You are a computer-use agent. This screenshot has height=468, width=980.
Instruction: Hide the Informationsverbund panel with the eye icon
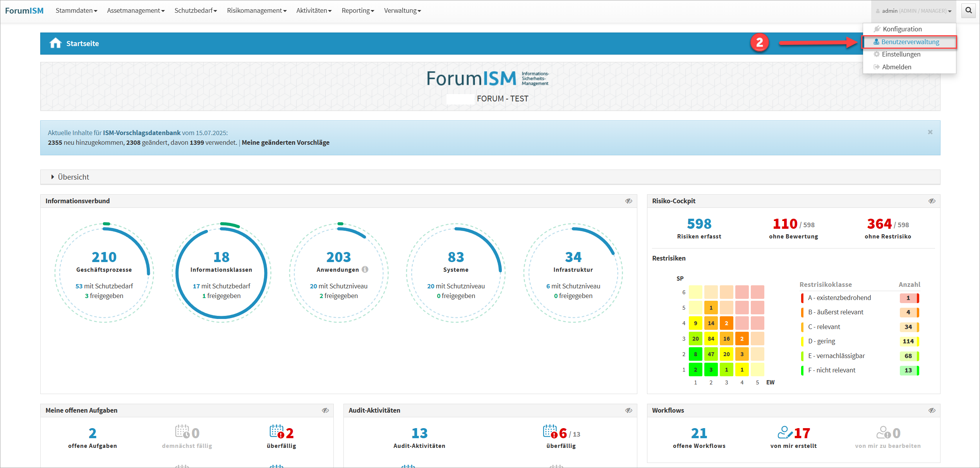point(628,201)
